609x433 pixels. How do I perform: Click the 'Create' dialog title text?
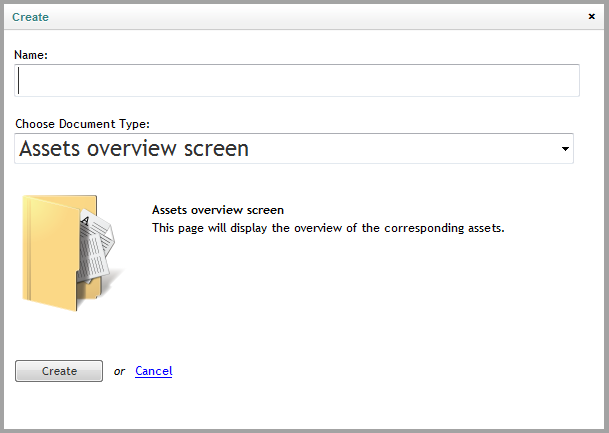pos(30,17)
